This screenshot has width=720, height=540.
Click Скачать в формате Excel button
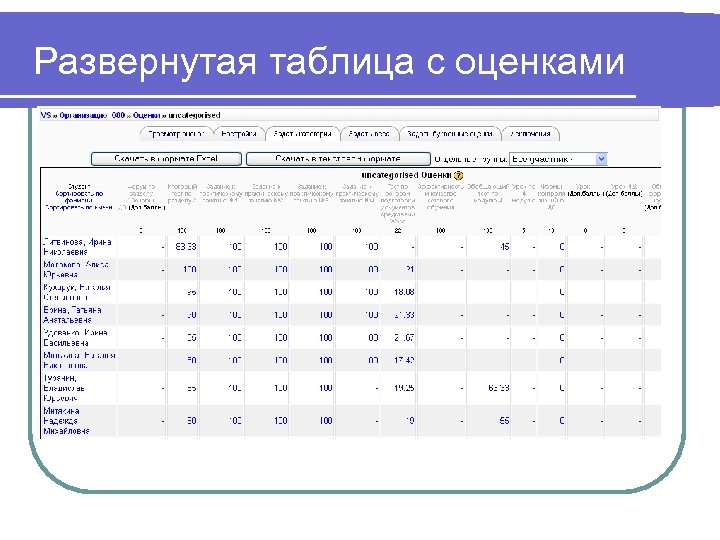[166, 159]
